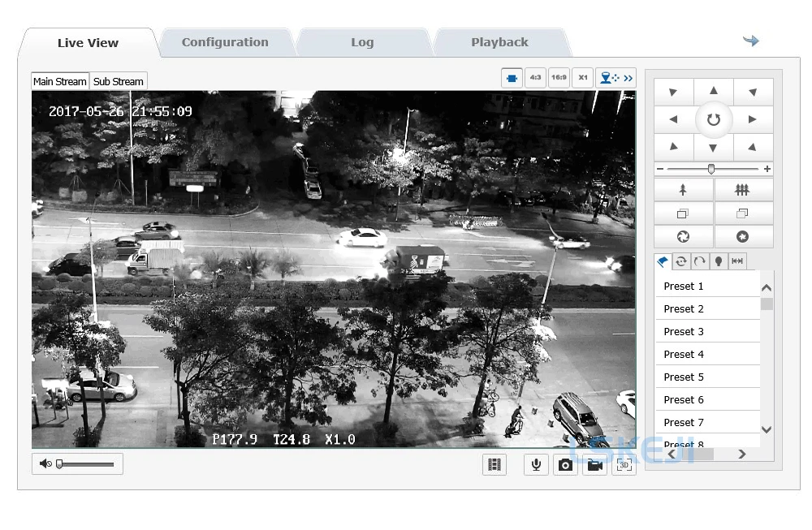Adjust the PTZ speed slider handle
The width and height of the screenshot is (812, 530).
click(711, 169)
